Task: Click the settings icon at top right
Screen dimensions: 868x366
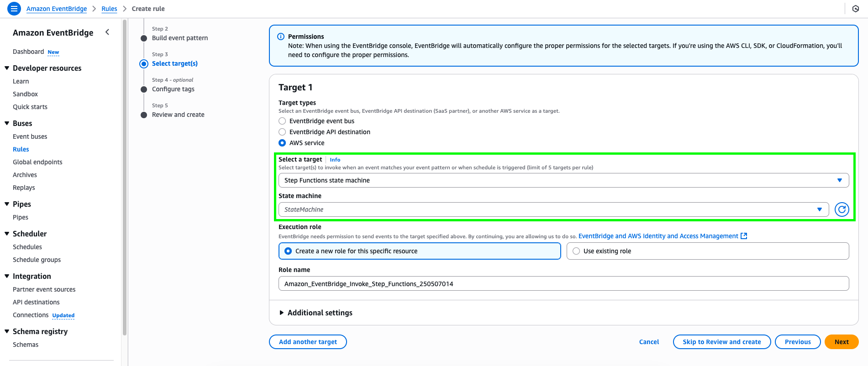Action: coord(856,9)
